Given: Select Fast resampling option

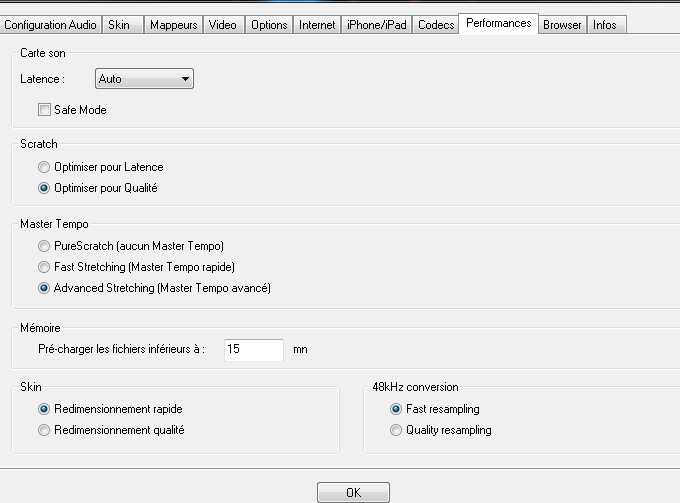Looking at the screenshot, I should (x=396, y=409).
